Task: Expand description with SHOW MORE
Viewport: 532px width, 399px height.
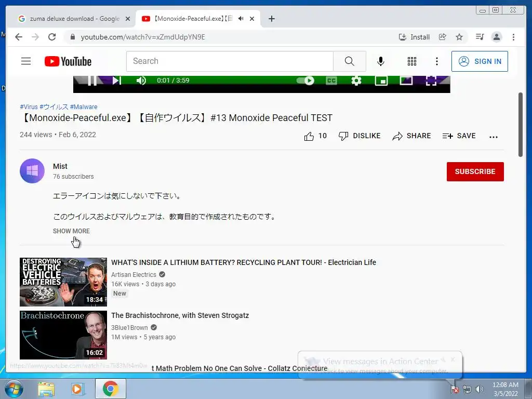Action: [71, 231]
